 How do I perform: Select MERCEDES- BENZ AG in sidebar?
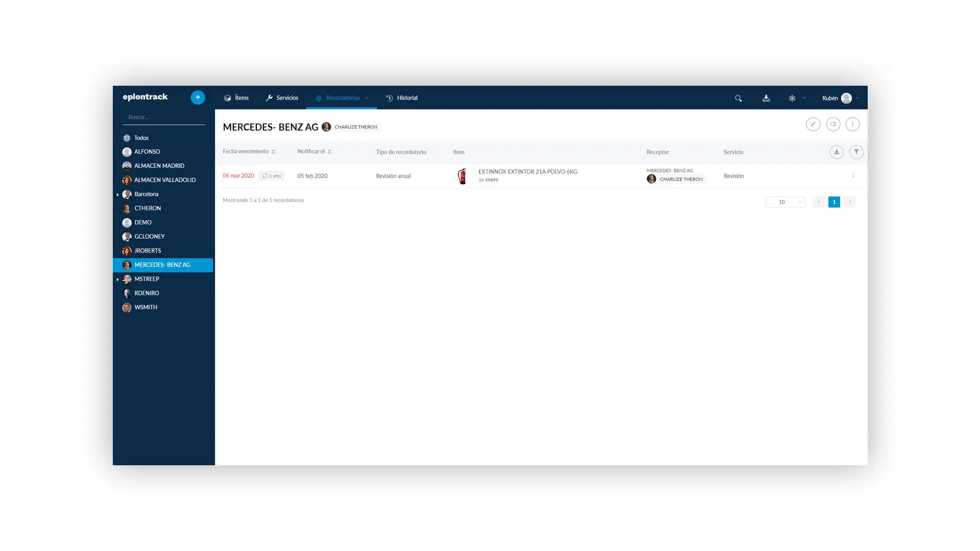click(163, 265)
